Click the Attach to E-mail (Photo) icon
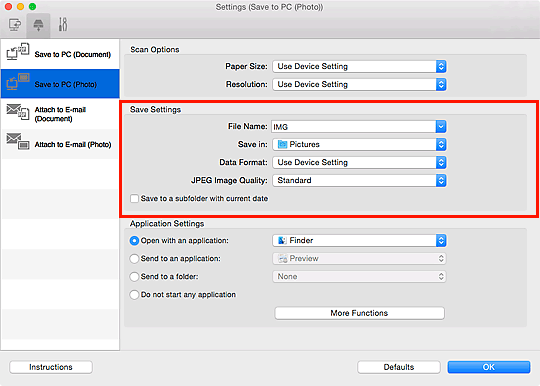This screenshot has height=386, width=540. pyautogui.click(x=18, y=142)
